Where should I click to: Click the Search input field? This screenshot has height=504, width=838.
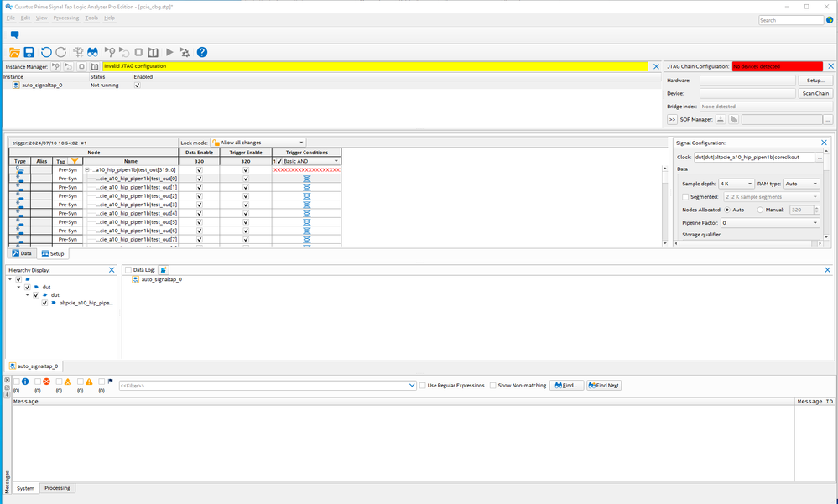pos(791,20)
